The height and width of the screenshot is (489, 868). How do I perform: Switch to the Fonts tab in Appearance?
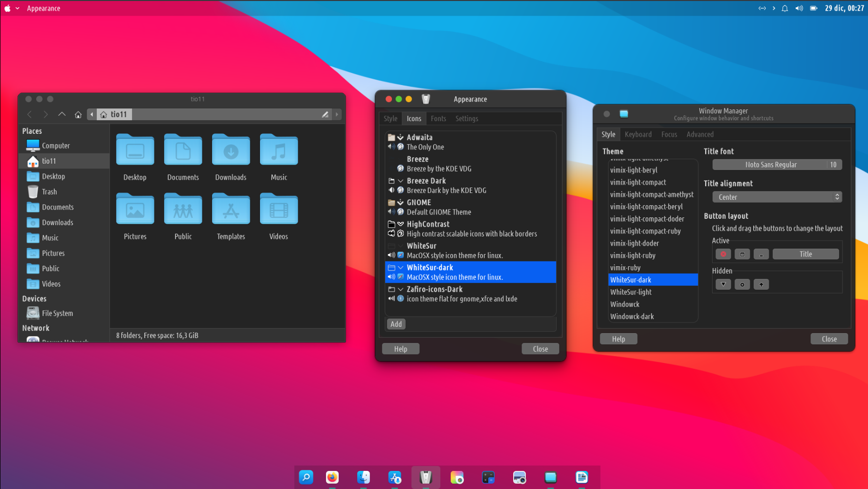(x=438, y=119)
